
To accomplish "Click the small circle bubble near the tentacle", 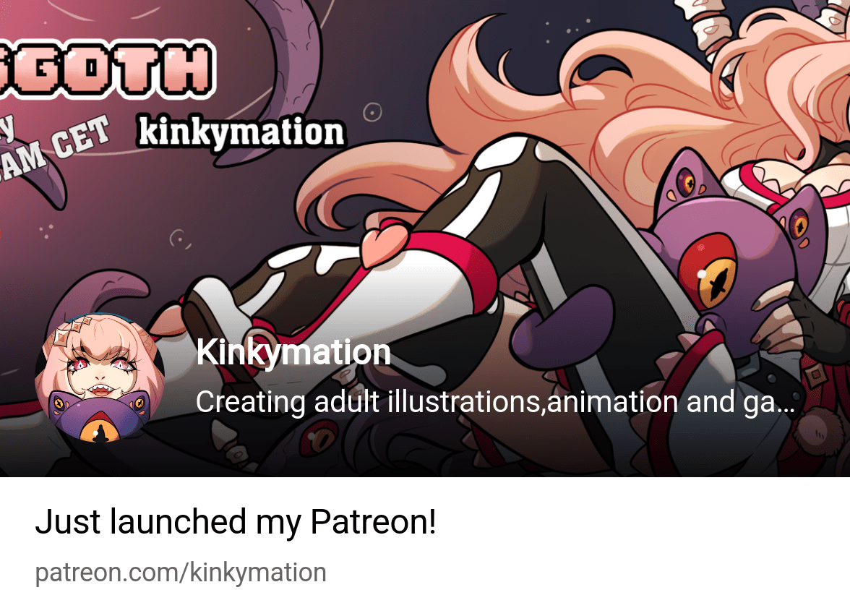I will coord(372,112).
